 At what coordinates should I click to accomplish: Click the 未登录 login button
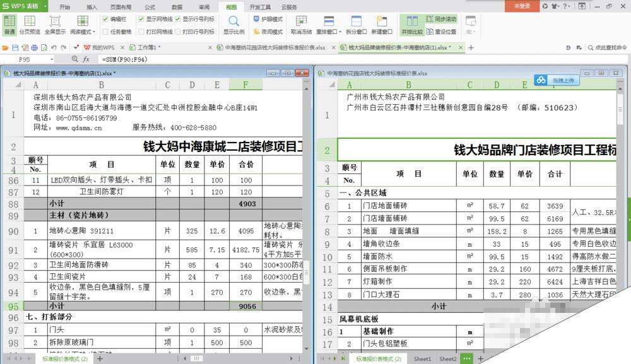click(522, 6)
